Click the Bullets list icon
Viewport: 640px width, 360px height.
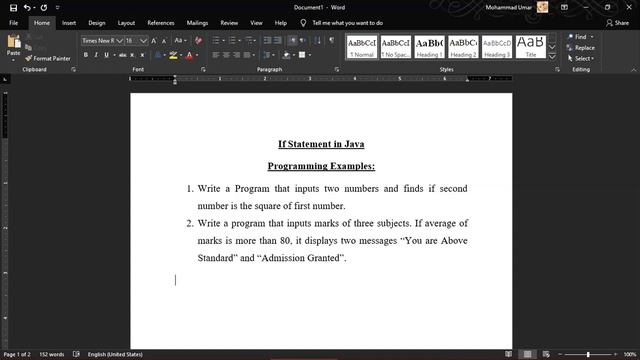click(x=216, y=40)
